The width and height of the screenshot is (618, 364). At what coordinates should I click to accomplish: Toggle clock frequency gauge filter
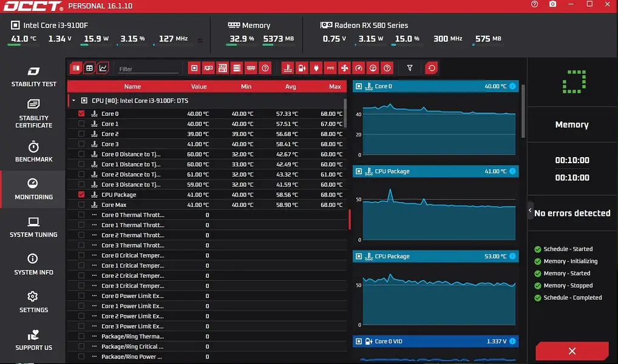click(x=359, y=68)
